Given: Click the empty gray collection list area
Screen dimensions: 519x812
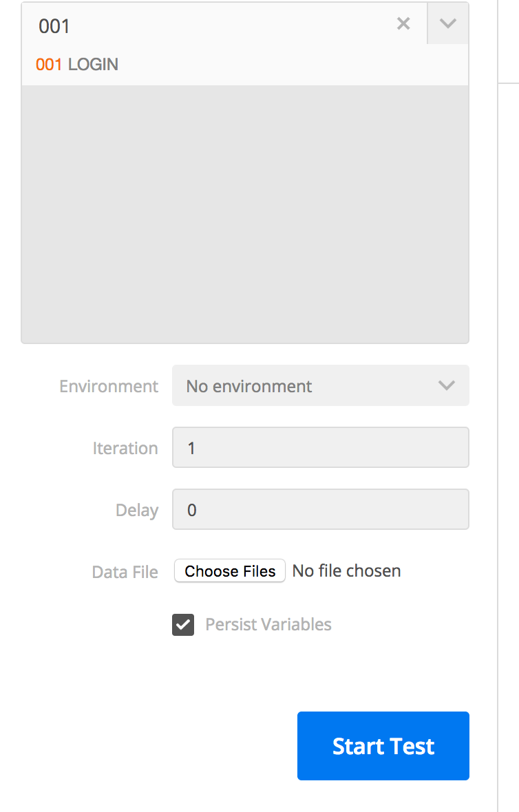Looking at the screenshot, I should coord(245,213).
